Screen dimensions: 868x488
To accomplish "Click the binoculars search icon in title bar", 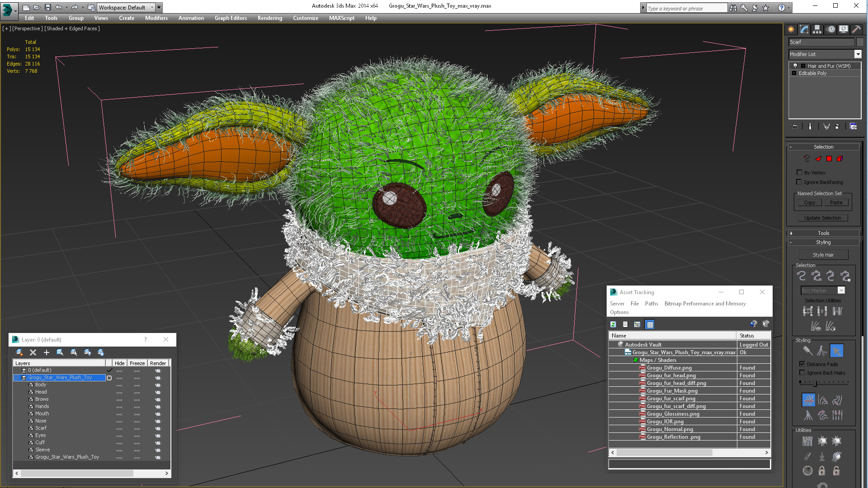I will coord(733,8).
